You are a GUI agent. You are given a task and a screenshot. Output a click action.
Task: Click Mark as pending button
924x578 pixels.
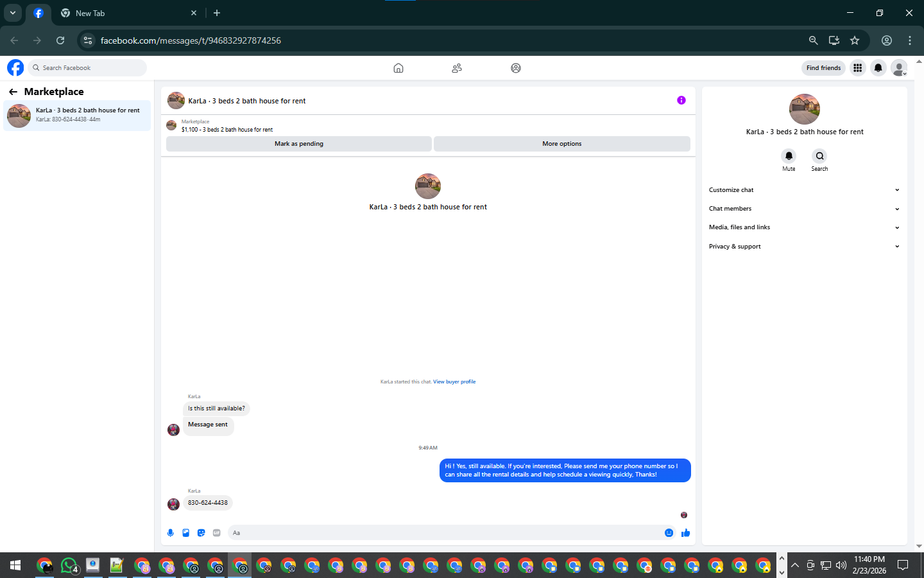(x=299, y=144)
